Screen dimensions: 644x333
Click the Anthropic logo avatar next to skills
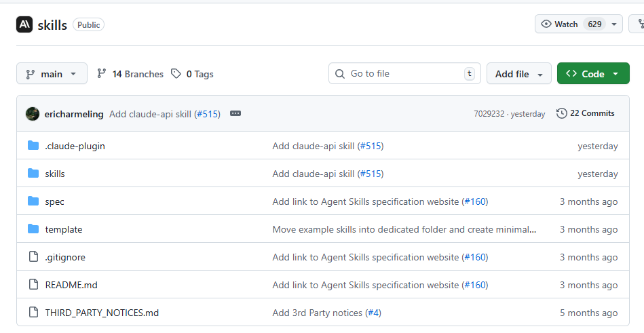pyautogui.click(x=24, y=24)
